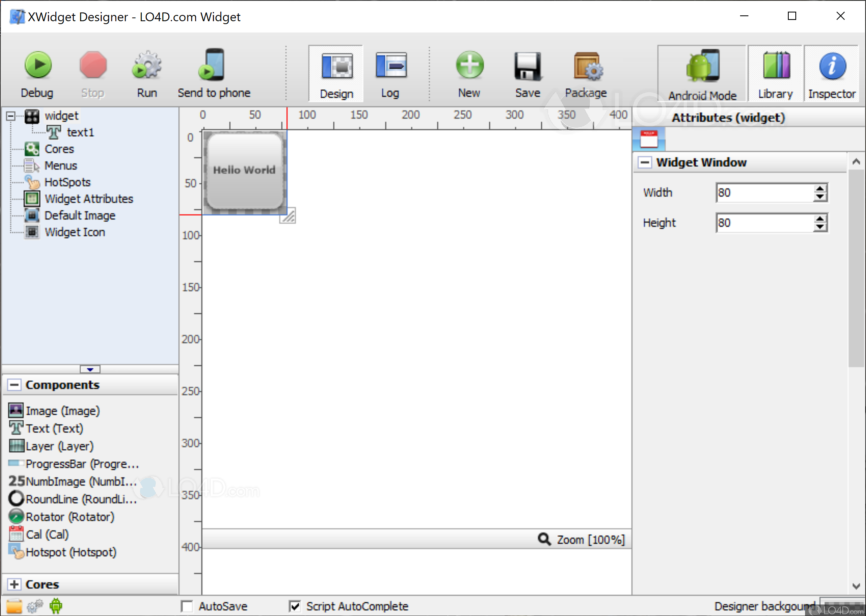Open the Inspector panel
Image resolution: width=866 pixels, height=616 pixels.
tap(832, 73)
